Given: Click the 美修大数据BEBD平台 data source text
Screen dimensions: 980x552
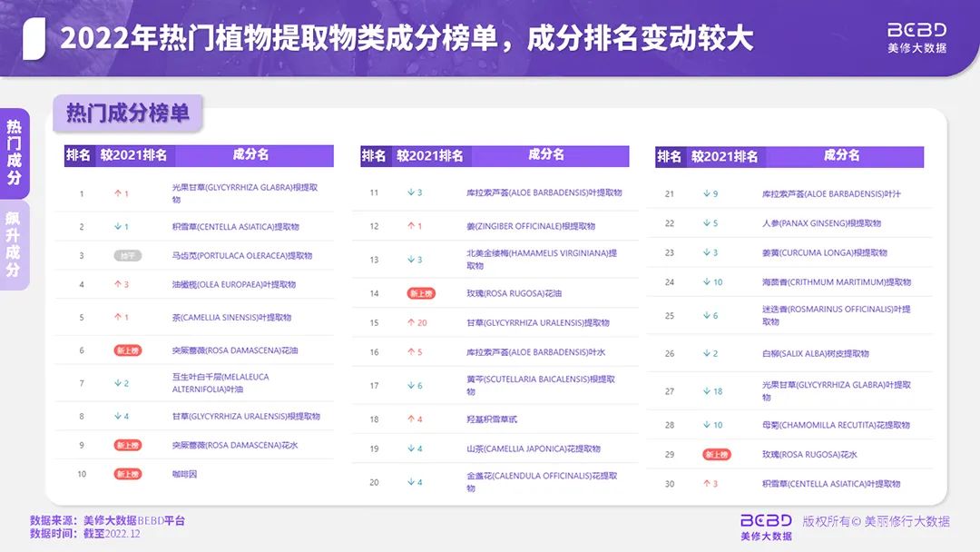Looking at the screenshot, I should (x=133, y=521).
